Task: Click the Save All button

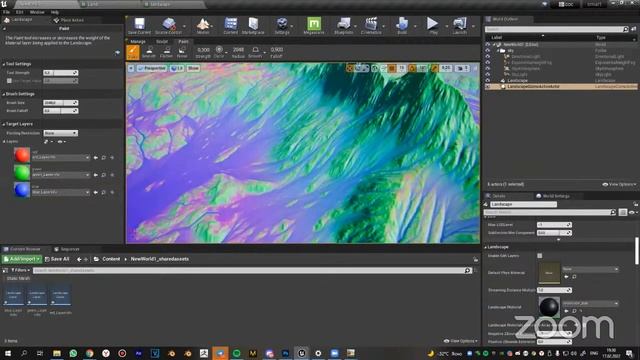Action: pyautogui.click(x=57, y=259)
